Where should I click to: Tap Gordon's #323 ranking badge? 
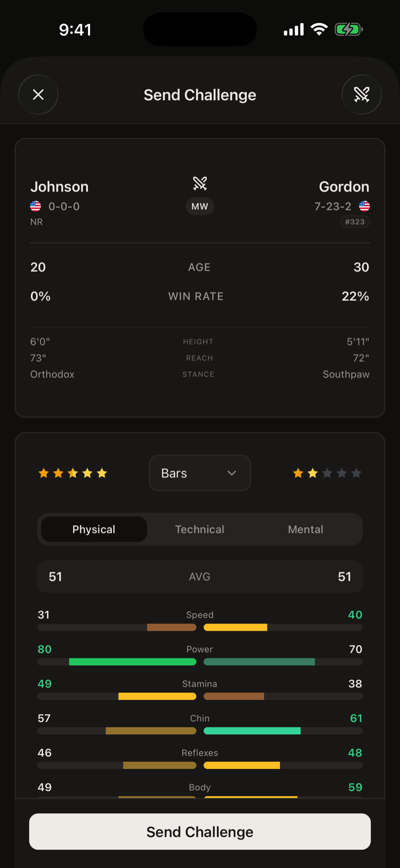355,222
